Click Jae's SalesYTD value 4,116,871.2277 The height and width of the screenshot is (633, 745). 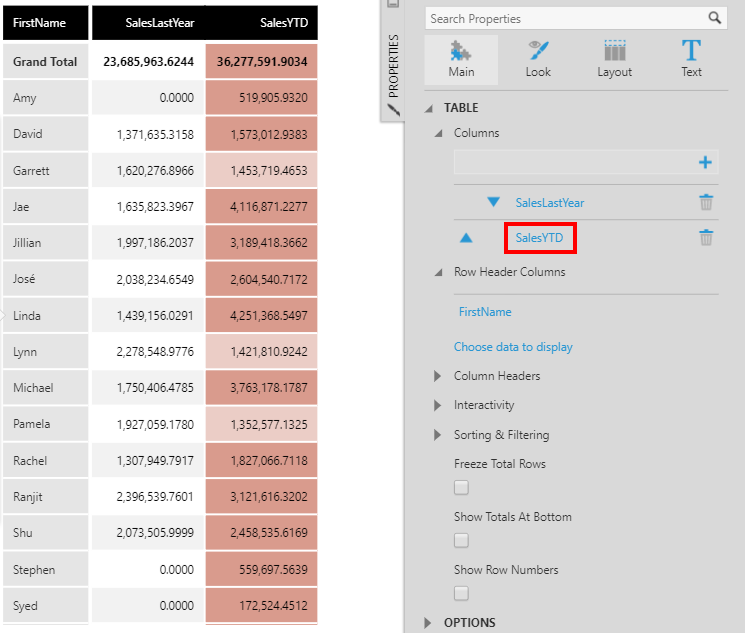[261, 206]
